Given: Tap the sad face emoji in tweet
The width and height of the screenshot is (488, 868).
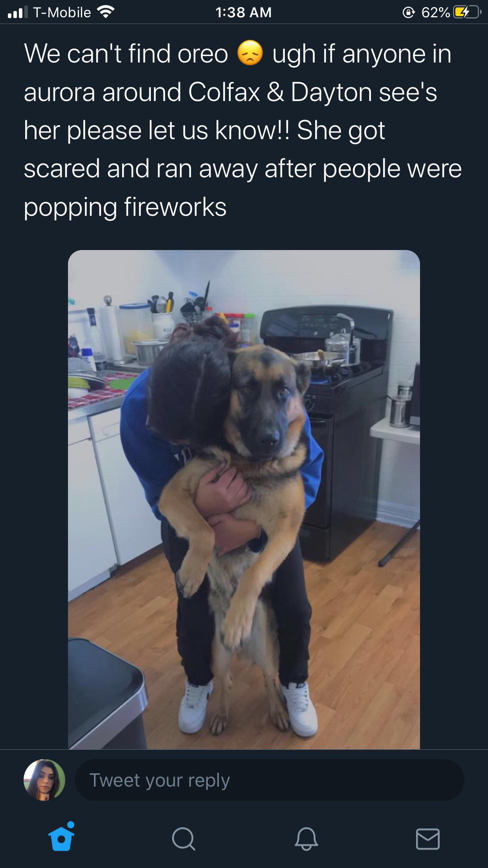Looking at the screenshot, I should [x=250, y=53].
